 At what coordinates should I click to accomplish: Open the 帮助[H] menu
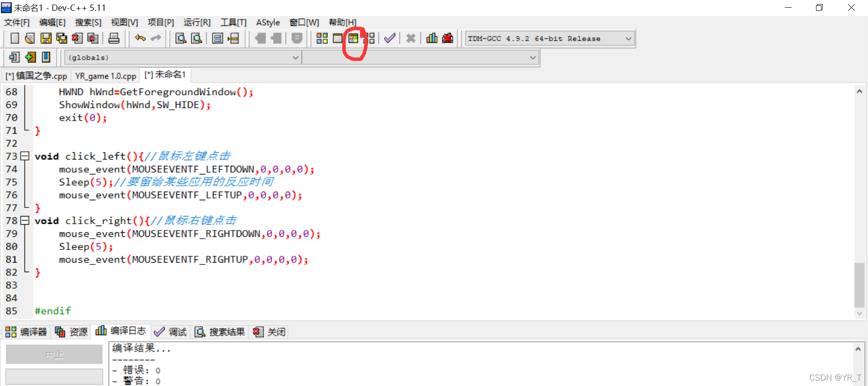(x=342, y=23)
